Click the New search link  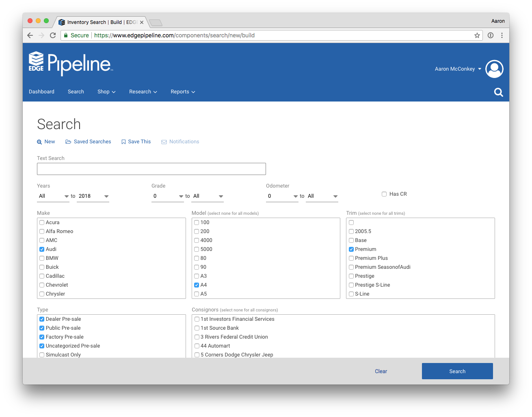point(50,142)
